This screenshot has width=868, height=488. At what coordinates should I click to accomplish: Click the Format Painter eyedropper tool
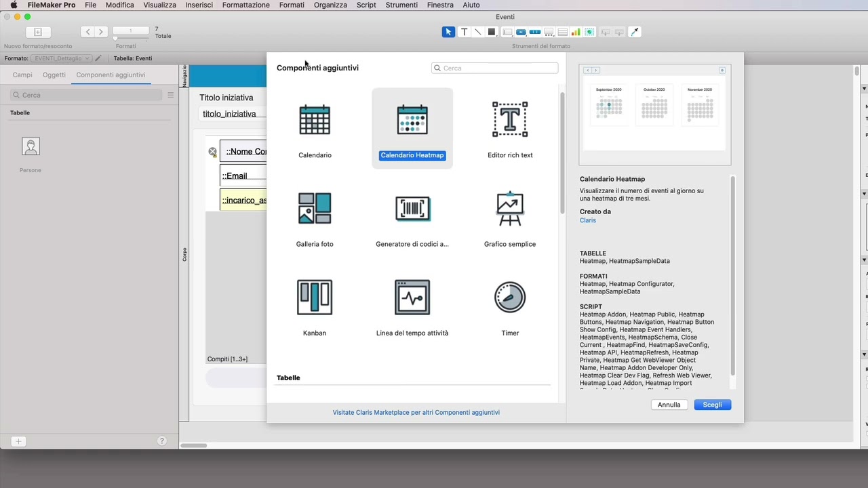635,32
